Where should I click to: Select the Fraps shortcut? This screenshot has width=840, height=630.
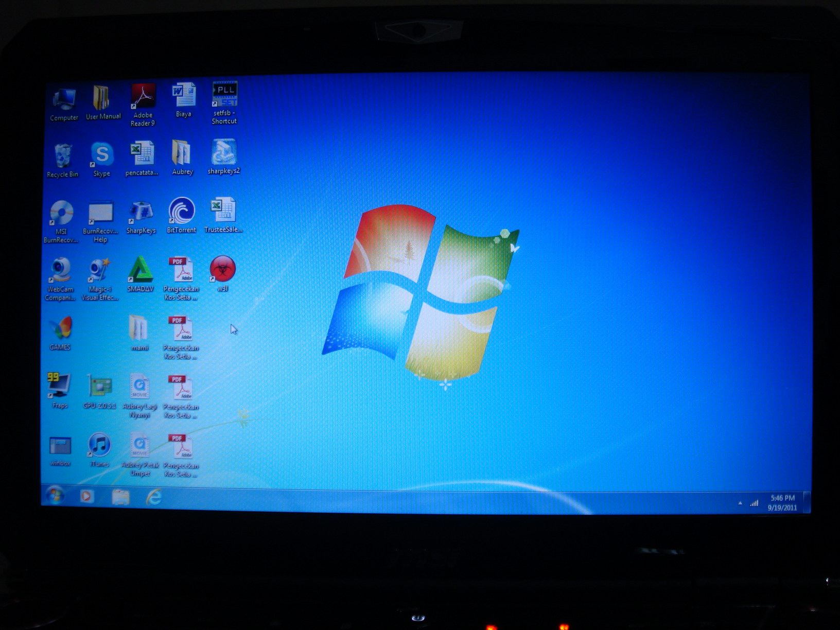pos(59,391)
